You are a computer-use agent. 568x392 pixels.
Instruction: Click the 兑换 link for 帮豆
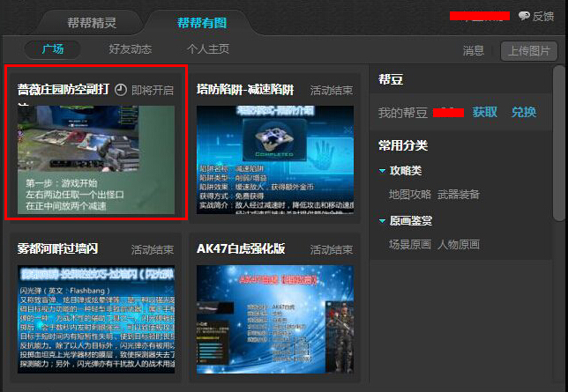524,112
